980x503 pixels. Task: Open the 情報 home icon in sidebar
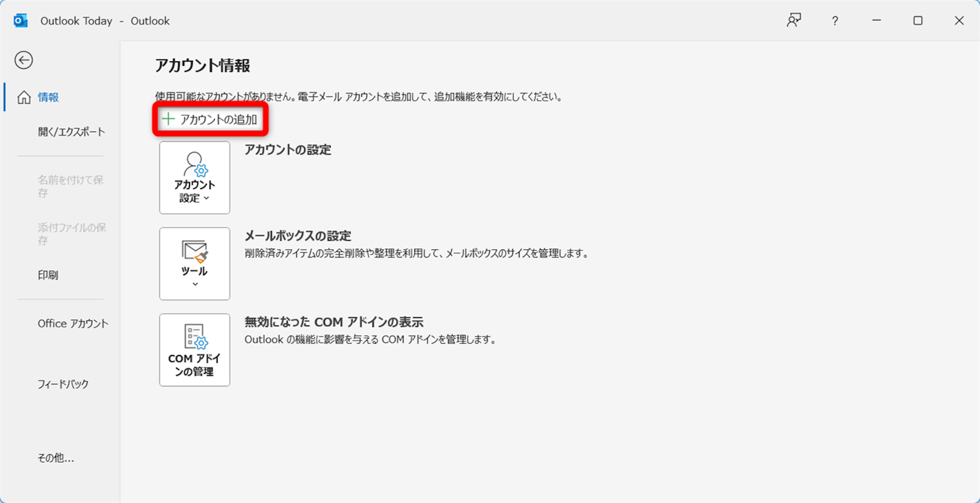click(24, 97)
